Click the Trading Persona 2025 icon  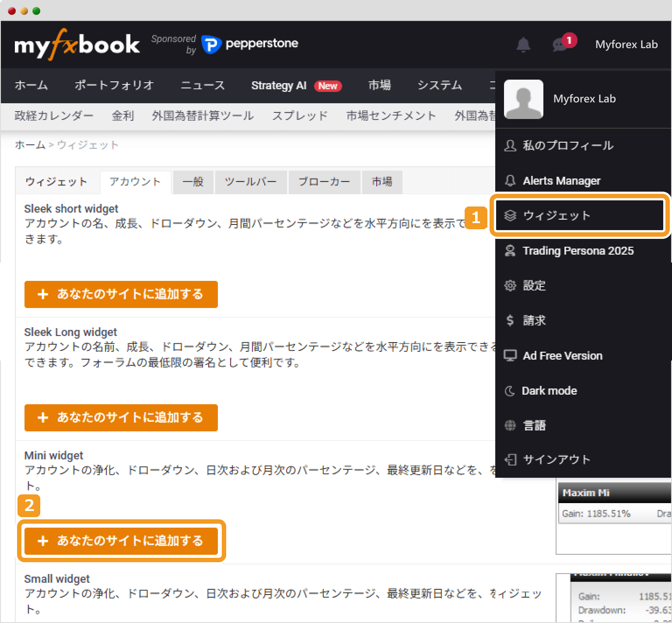[x=510, y=250]
